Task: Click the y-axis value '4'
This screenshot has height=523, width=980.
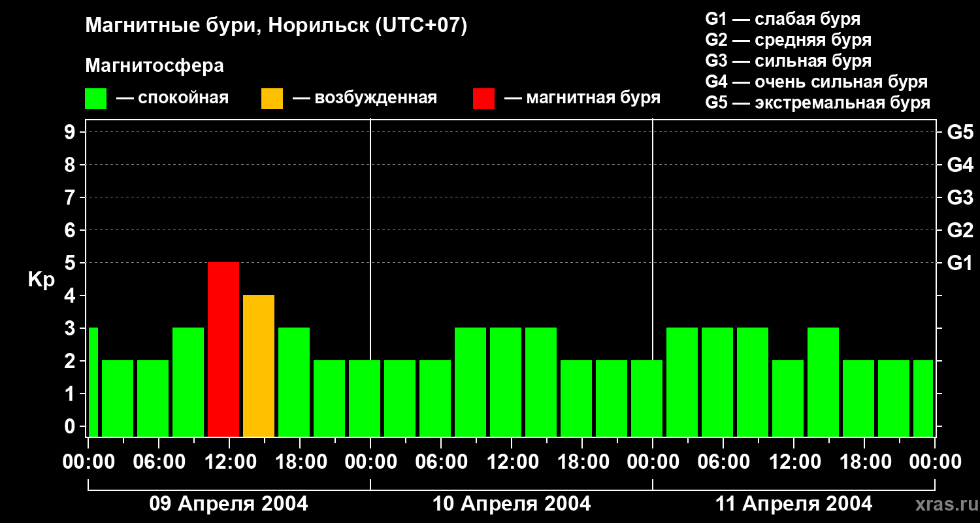Action: [71, 295]
